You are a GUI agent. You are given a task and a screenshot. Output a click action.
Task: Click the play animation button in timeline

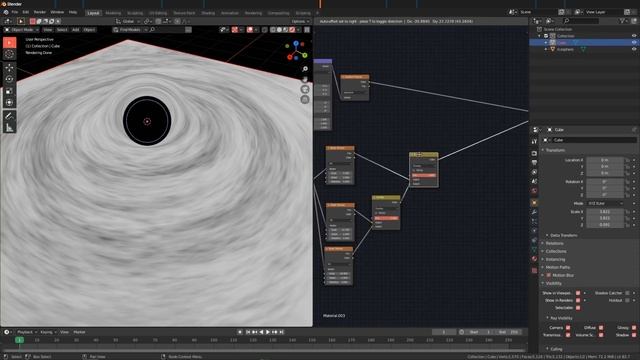coord(268,332)
